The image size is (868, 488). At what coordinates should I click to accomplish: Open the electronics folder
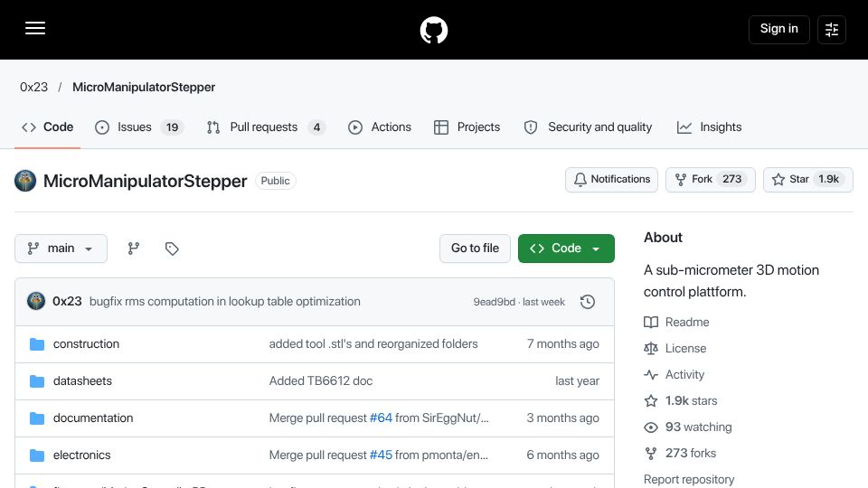82,455
